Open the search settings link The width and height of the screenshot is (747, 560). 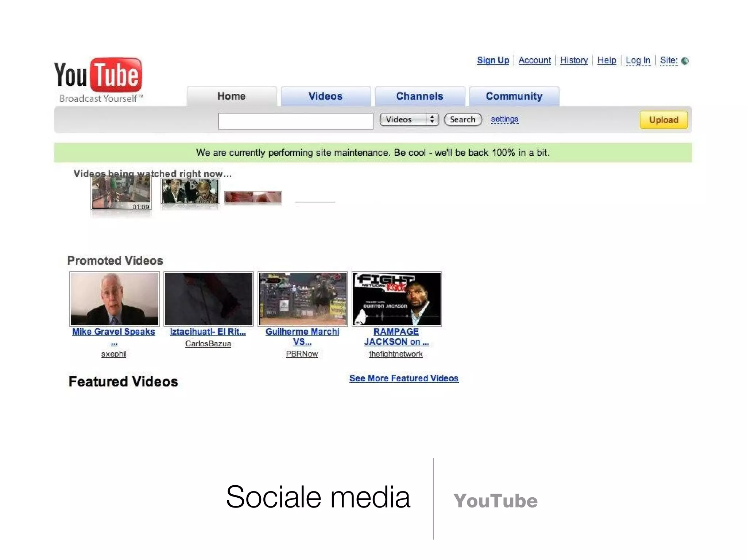pyautogui.click(x=504, y=119)
